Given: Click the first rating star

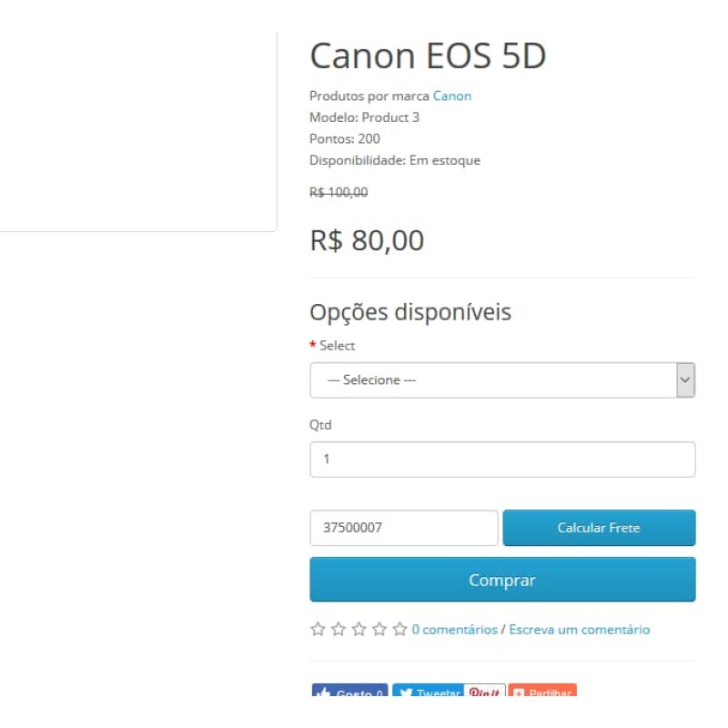Looking at the screenshot, I should (x=318, y=629).
